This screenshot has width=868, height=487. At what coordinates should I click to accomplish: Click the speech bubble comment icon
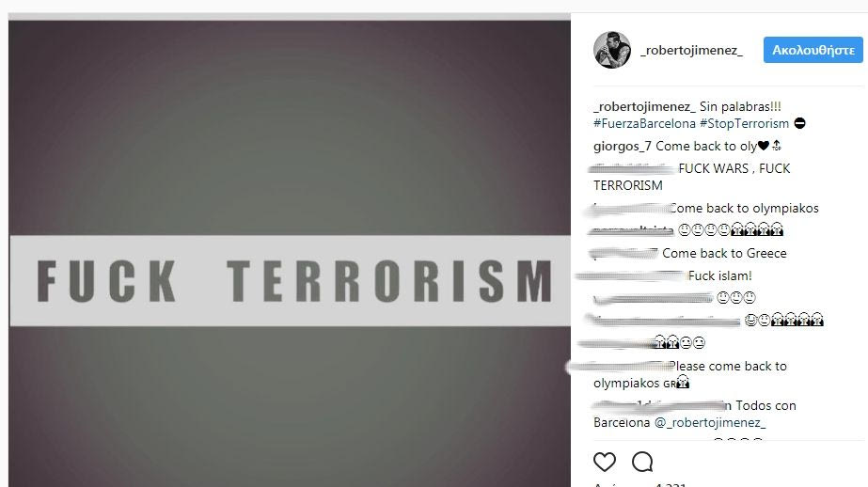tap(642, 462)
